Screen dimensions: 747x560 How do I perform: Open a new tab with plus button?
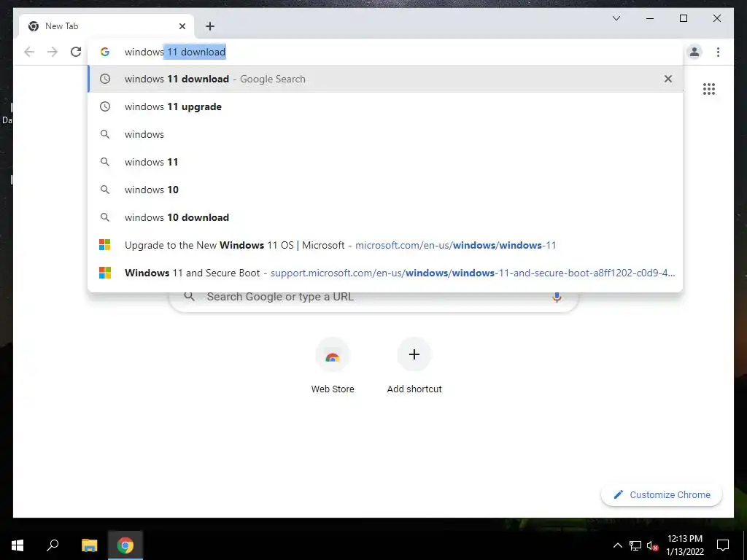[x=210, y=26]
